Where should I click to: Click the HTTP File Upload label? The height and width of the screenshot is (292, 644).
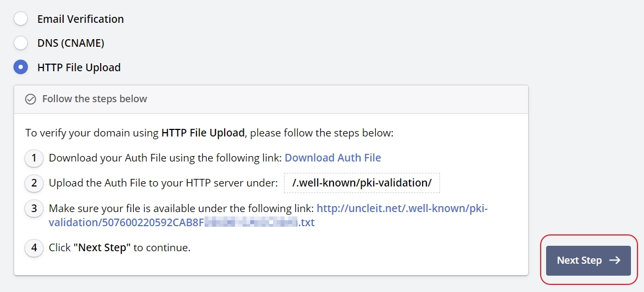pos(79,67)
